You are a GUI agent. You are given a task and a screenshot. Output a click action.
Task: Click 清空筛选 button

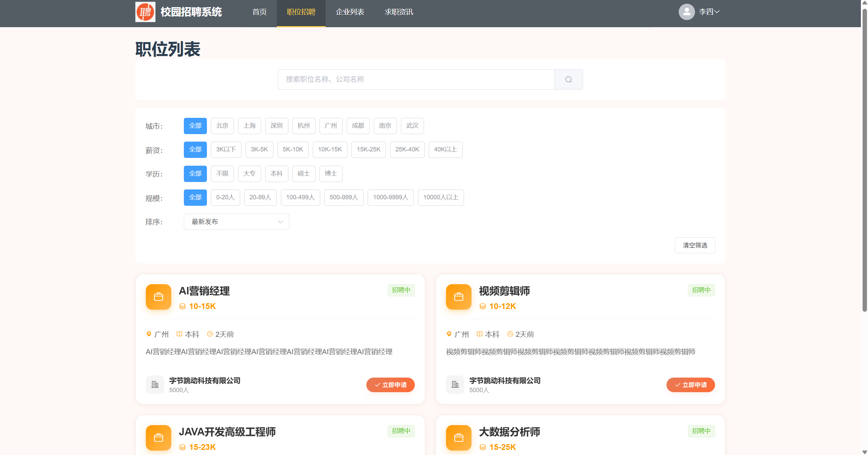(x=695, y=245)
